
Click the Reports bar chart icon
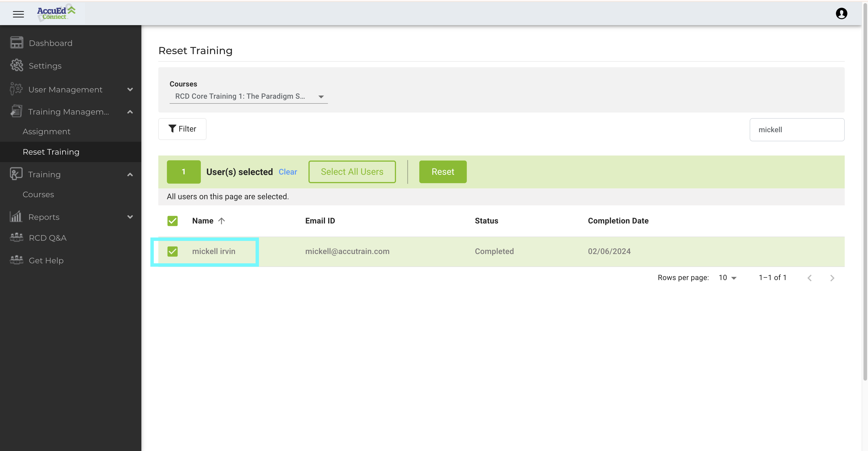pyautogui.click(x=16, y=217)
